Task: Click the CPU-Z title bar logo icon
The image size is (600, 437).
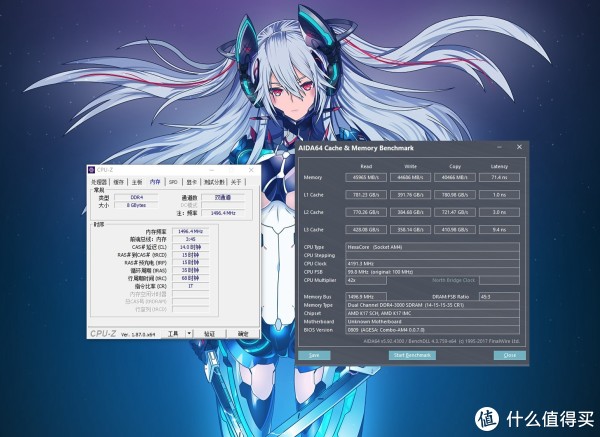Action: pos(91,170)
